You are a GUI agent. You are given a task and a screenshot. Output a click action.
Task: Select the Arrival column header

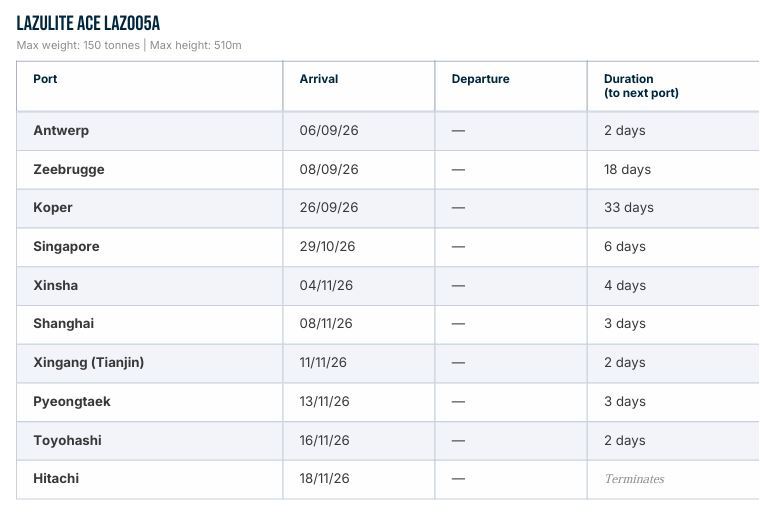(318, 79)
